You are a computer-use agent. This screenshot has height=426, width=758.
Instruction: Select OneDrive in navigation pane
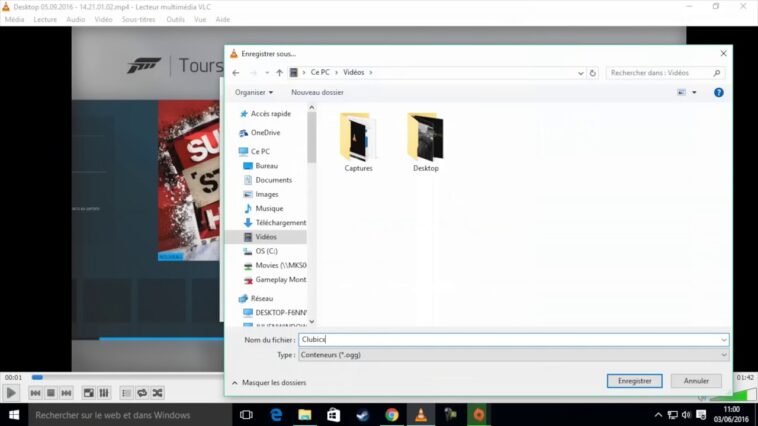[x=260, y=132]
